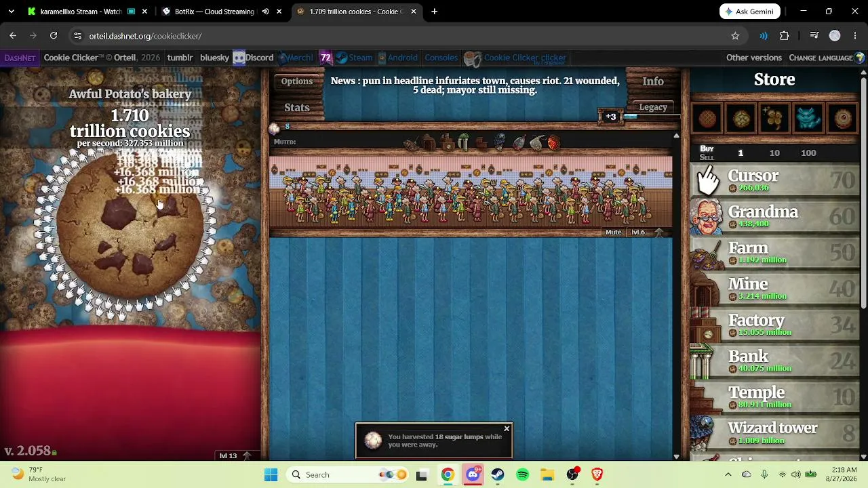Buy a Factory building

(x=774, y=324)
